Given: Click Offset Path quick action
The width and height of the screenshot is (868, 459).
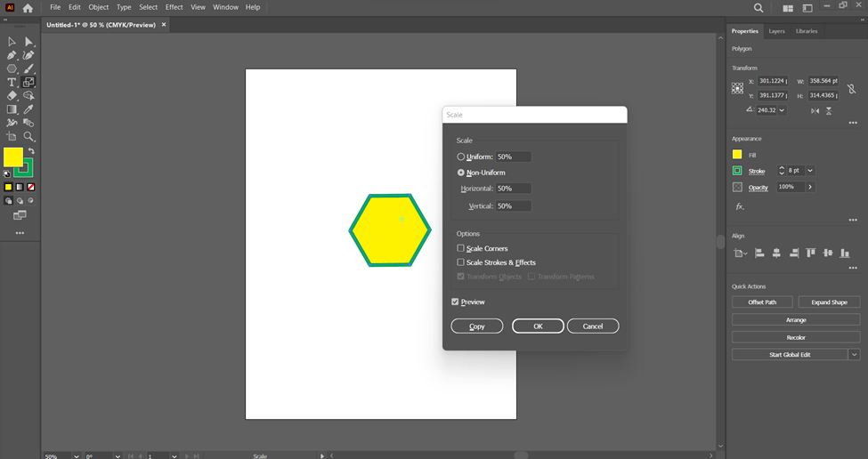Looking at the screenshot, I should pyautogui.click(x=762, y=302).
